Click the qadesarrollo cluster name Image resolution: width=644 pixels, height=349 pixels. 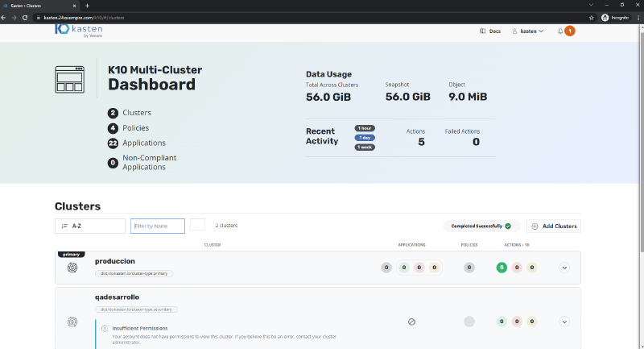coord(117,297)
